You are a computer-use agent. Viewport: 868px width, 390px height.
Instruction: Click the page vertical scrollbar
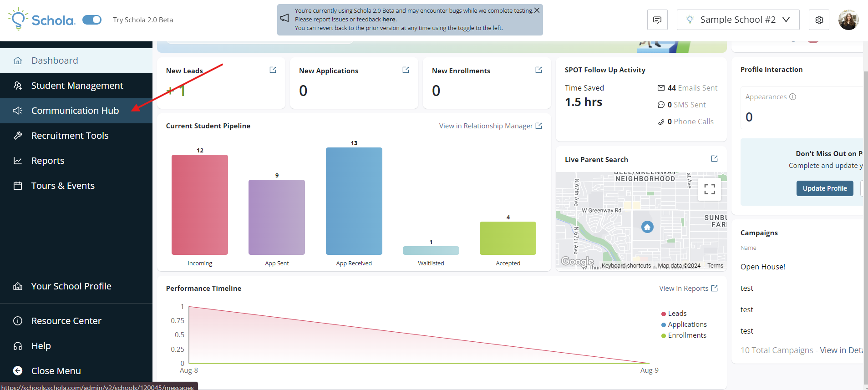click(x=865, y=228)
